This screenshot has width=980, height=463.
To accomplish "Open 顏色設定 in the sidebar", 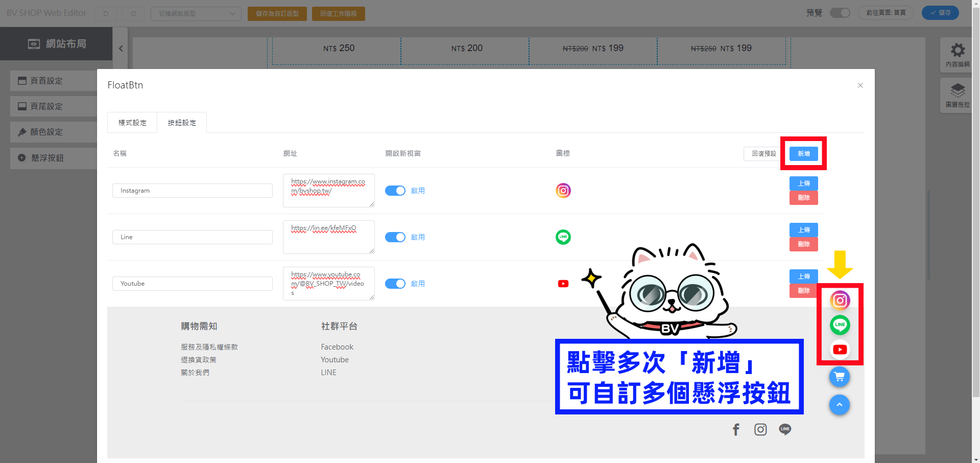I will (54, 132).
